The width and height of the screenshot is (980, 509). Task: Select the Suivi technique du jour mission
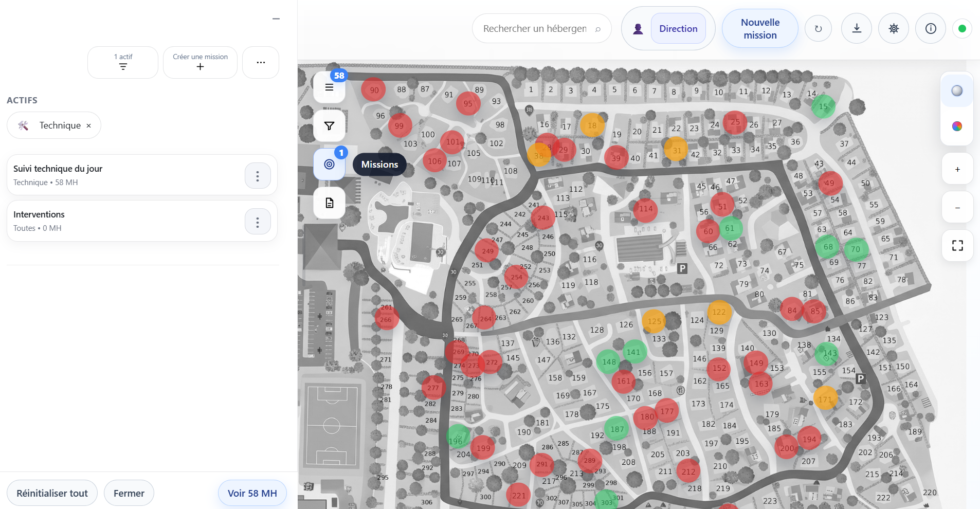click(142, 175)
